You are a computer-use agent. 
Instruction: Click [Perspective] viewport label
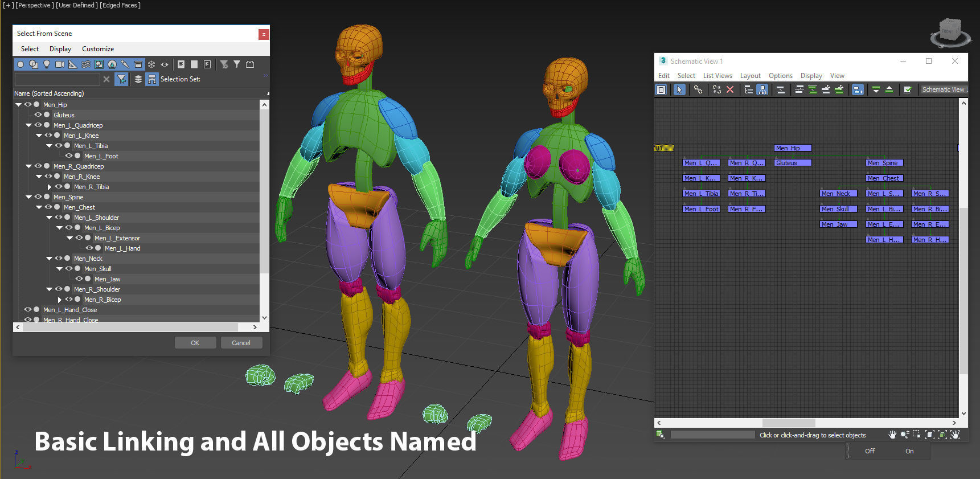tap(35, 5)
